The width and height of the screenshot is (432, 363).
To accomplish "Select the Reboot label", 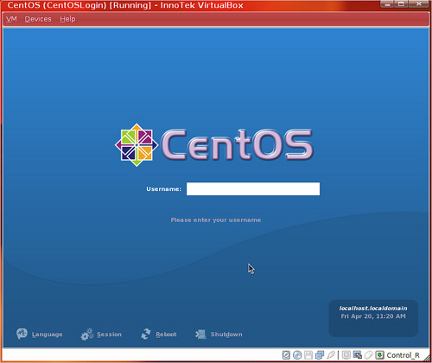I will click(166, 334).
